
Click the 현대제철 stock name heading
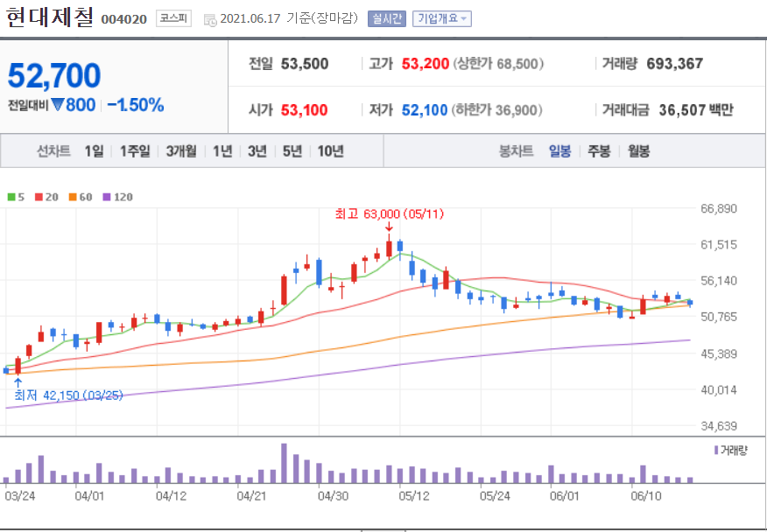[x=49, y=17]
